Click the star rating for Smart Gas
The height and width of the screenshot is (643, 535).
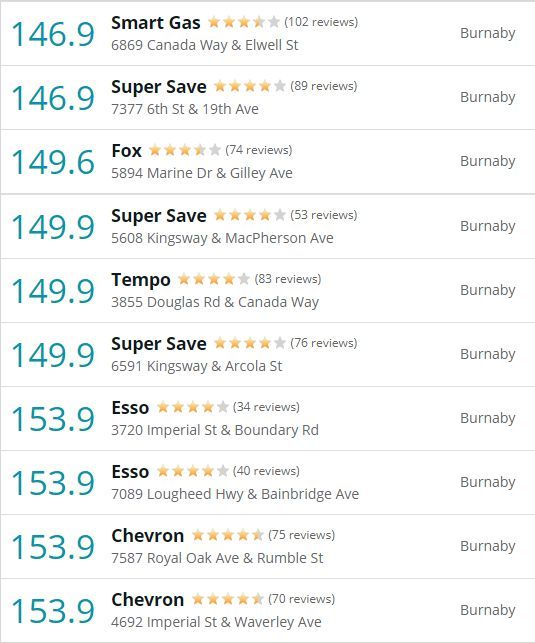pyautogui.click(x=244, y=22)
